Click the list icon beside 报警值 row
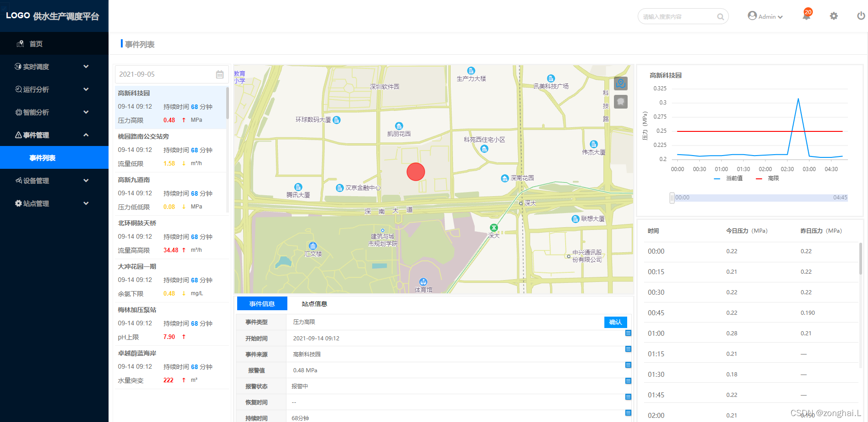 point(628,365)
